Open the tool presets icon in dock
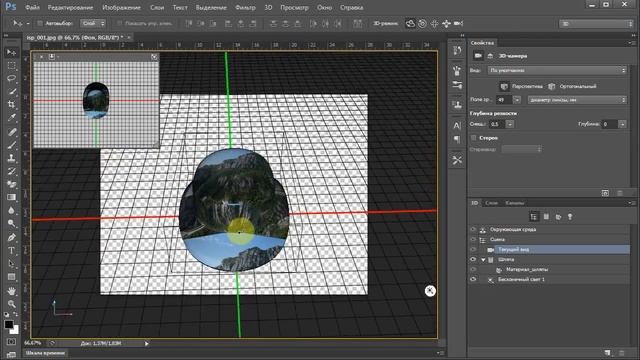The image size is (640, 360). click(x=457, y=160)
